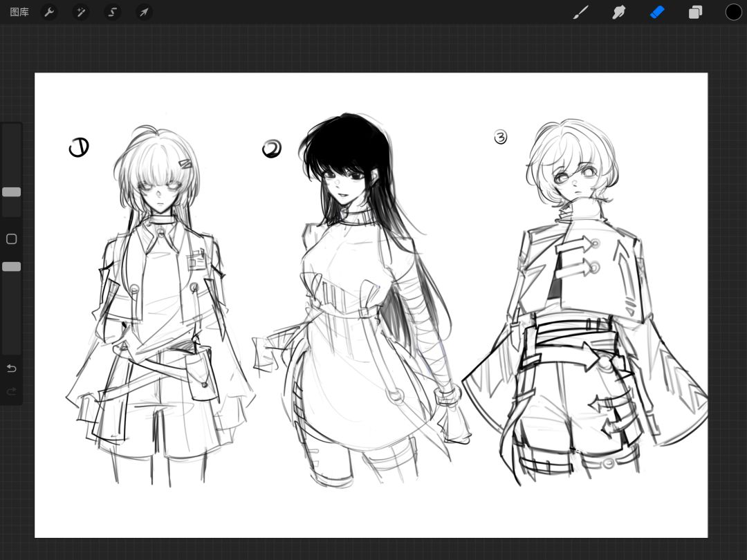The image size is (747, 560).
Task: Click the brush opacity slider handle
Action: pyautogui.click(x=12, y=267)
